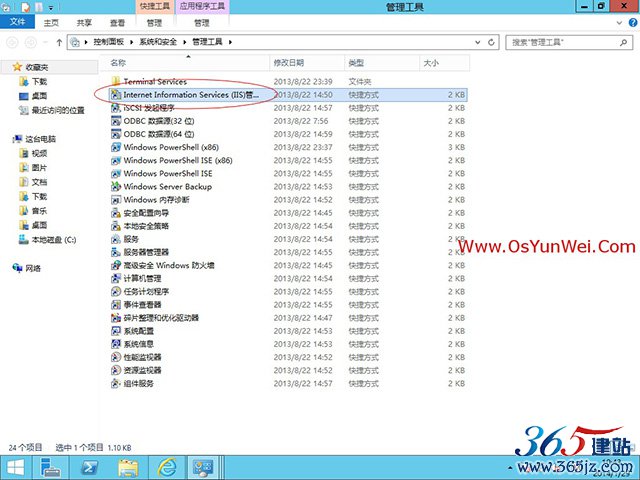Expand the ribbon with the chevron
The width and height of the screenshot is (640, 480).
click(619, 23)
